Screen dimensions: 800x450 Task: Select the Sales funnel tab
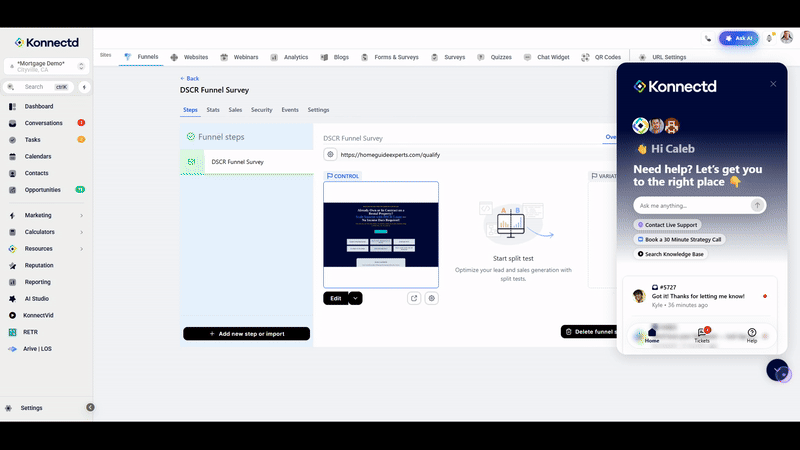(235, 110)
